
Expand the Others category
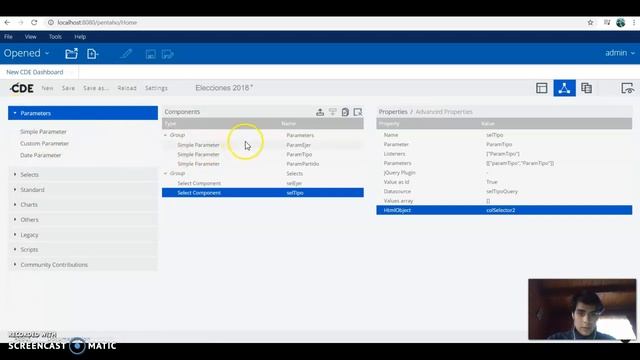point(83,220)
